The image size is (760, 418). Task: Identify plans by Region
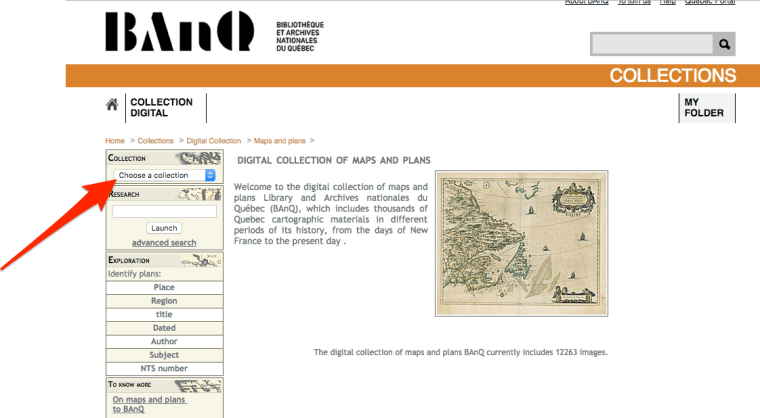[164, 301]
